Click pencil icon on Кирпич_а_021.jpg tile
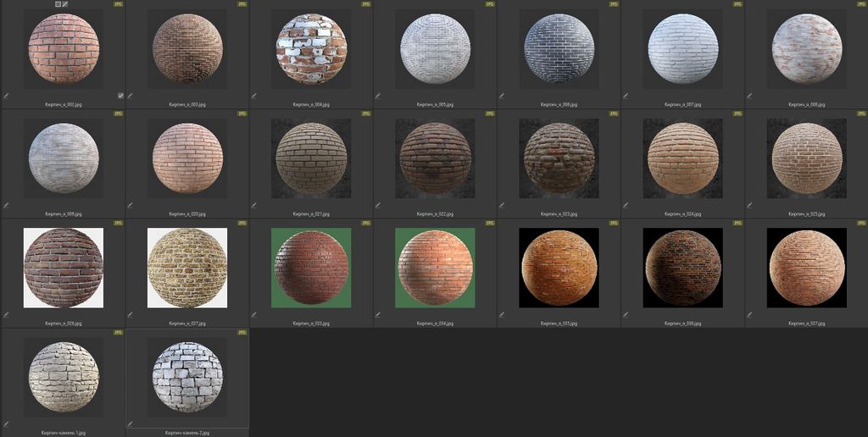The image size is (868, 437). (x=253, y=204)
